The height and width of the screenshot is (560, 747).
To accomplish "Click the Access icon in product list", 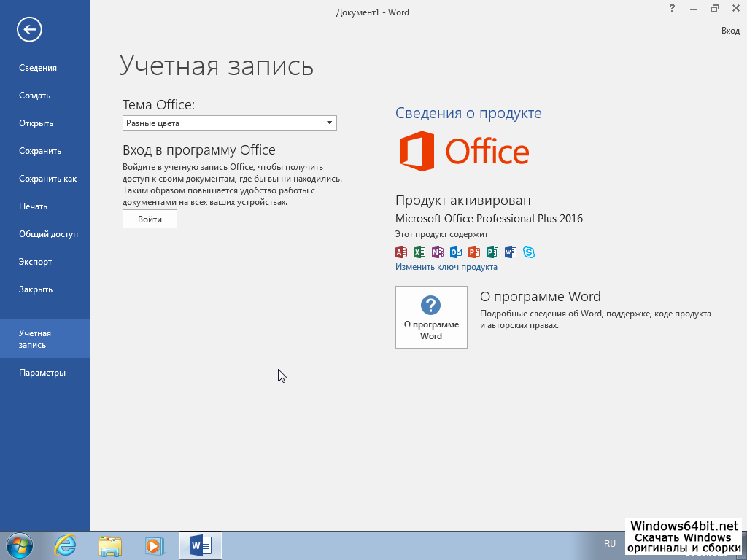I will (x=400, y=252).
